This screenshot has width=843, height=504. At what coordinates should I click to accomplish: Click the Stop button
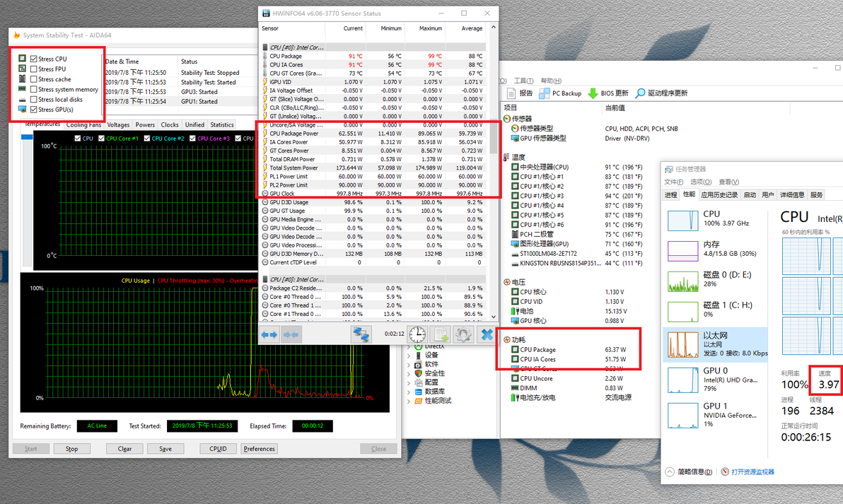[71, 449]
